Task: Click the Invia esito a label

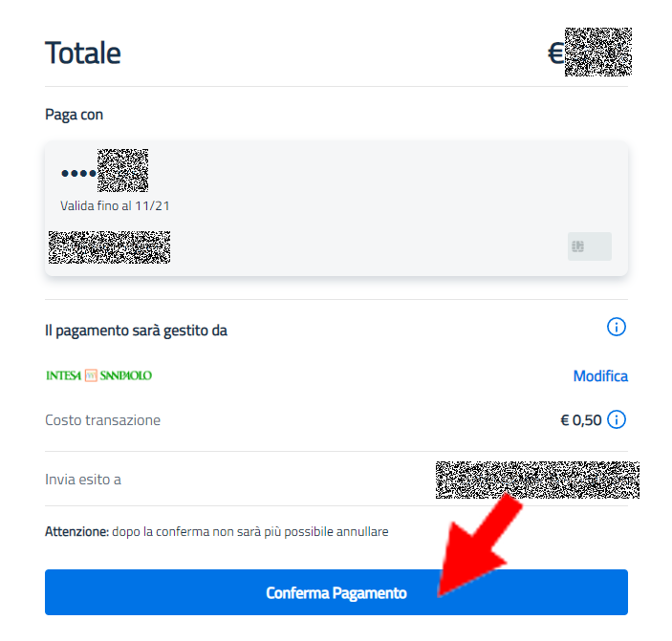Action: [83, 479]
